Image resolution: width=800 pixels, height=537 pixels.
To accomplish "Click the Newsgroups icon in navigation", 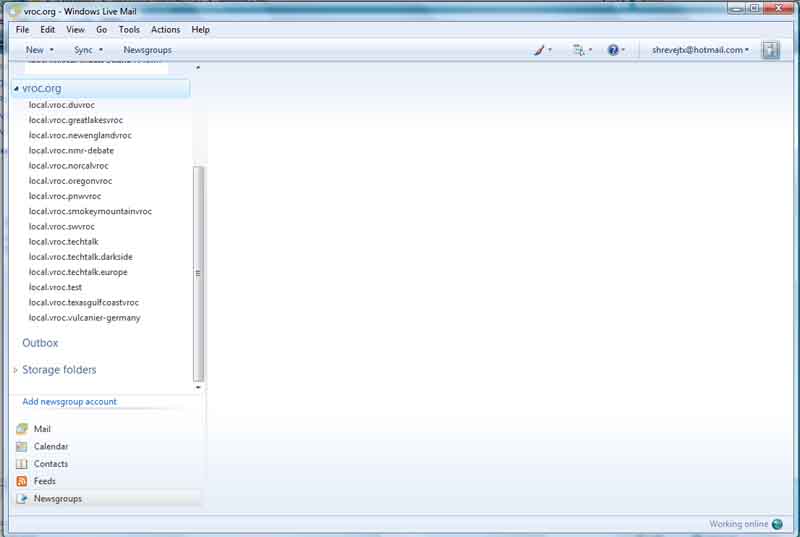I will 21,499.
